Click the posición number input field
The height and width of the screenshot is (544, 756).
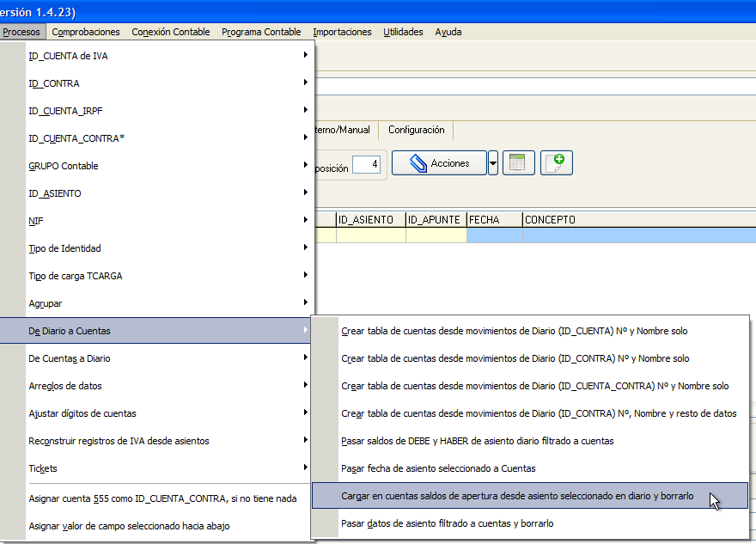(x=367, y=164)
